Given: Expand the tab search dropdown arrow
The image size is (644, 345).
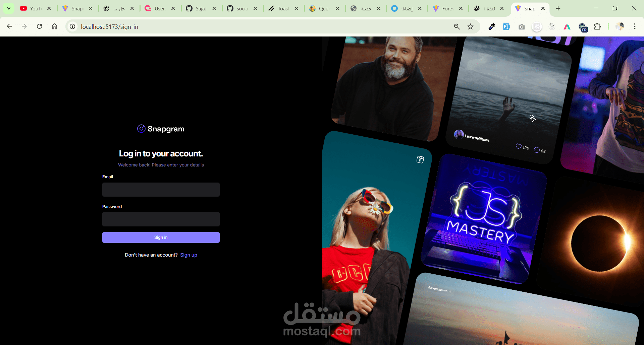Looking at the screenshot, I should pos(9,8).
